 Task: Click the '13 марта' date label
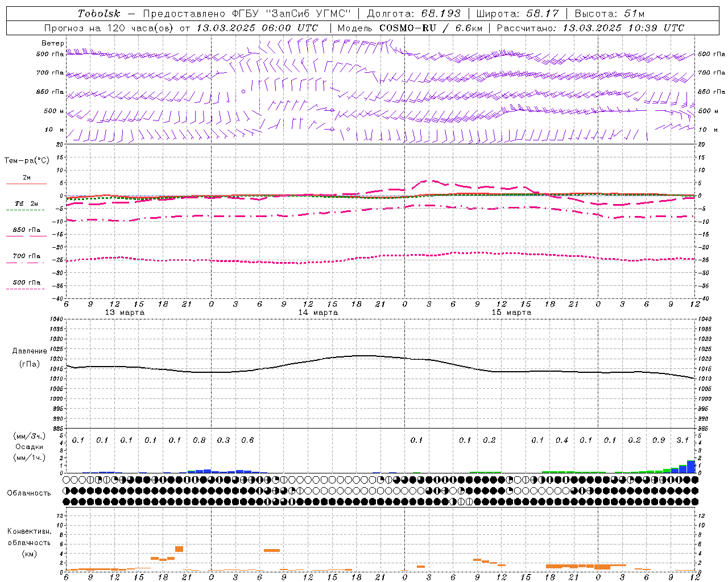[125, 312]
